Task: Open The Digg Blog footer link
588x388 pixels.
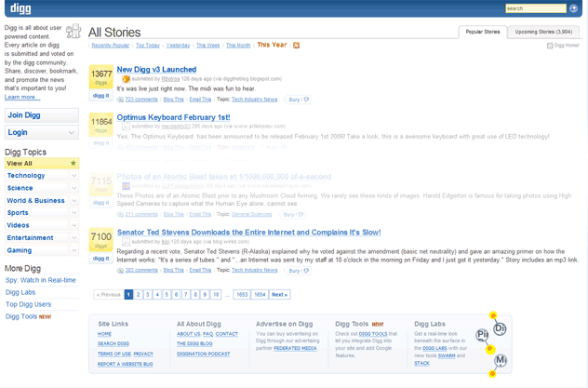Action: coord(194,343)
